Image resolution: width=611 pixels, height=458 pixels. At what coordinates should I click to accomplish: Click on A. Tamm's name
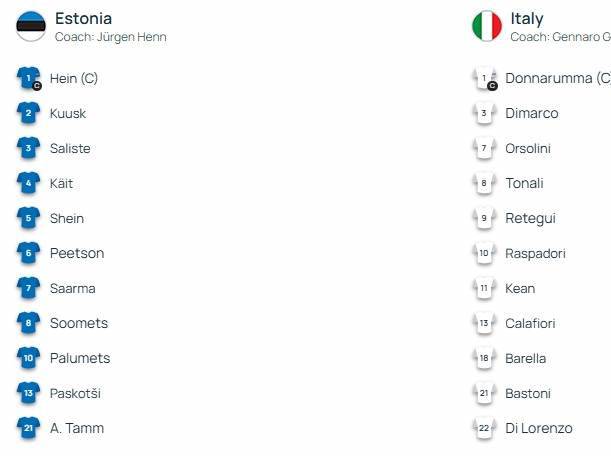77,428
